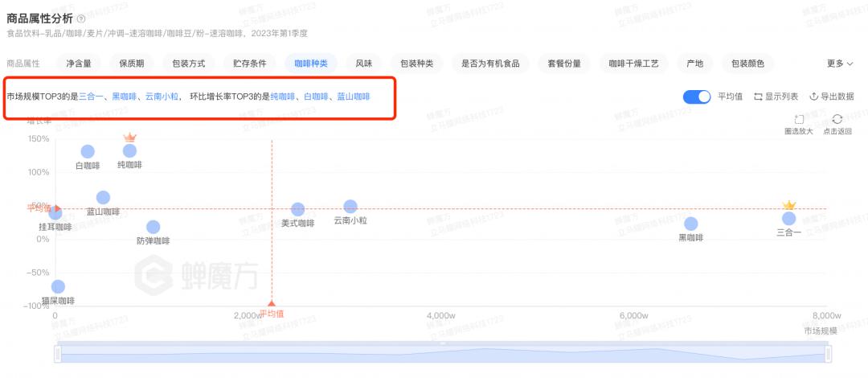Click the 蓝山咖啡 link in summary text
Screen dimensions: 868x378
tap(354, 97)
